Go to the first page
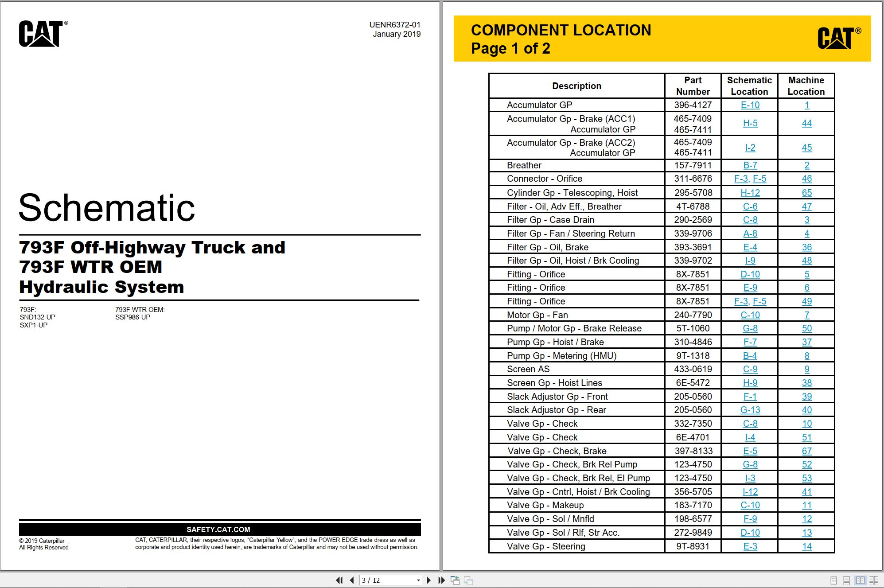884x588 pixels. (339, 580)
